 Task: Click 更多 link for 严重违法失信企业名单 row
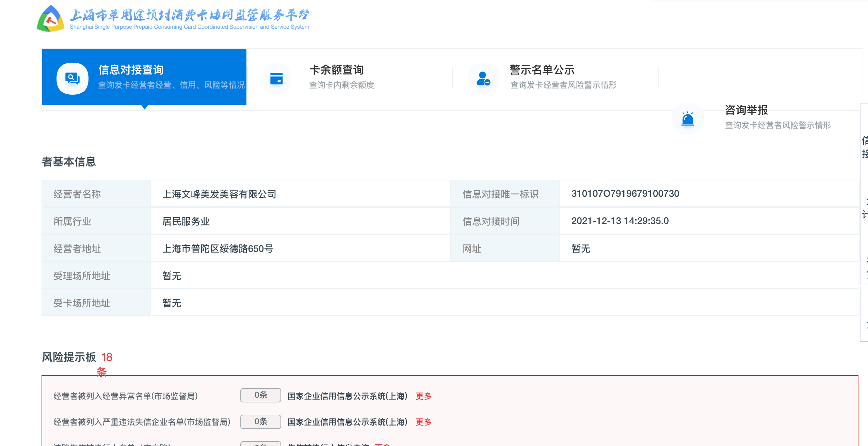pyautogui.click(x=423, y=422)
